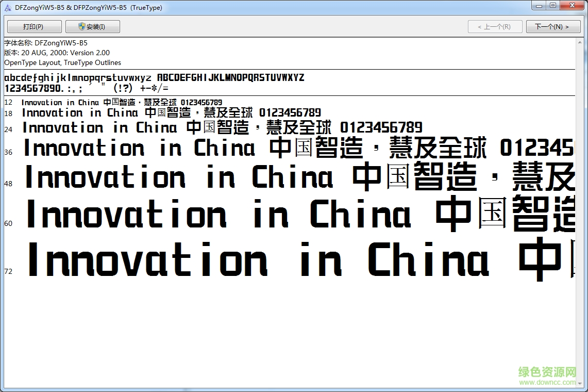588x392 pixels.
Task: Click the Print (打印) button
Action: [x=35, y=27]
